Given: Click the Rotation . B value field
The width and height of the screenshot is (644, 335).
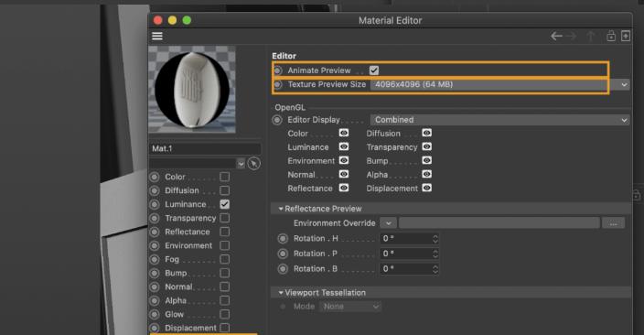Looking at the screenshot, I should pos(406,269).
